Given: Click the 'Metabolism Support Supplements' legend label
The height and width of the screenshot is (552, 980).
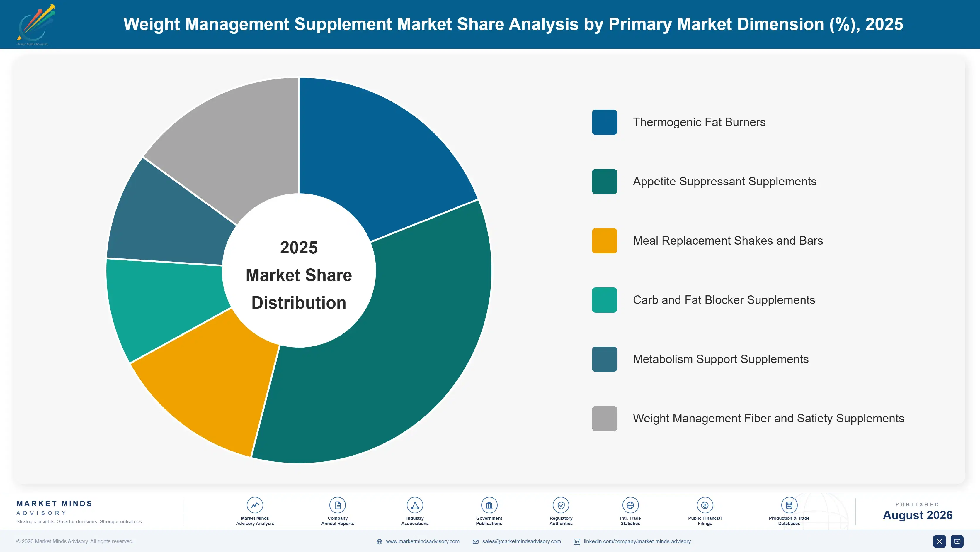Looking at the screenshot, I should tap(721, 359).
